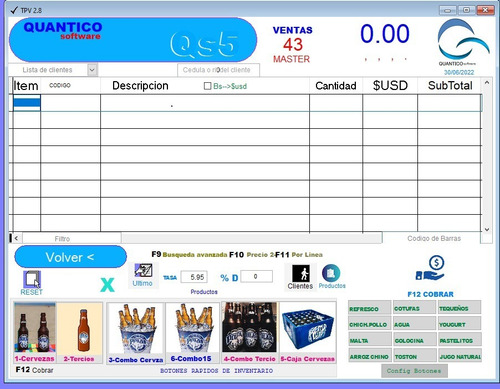Image resolution: width=500 pixels, height=389 pixels.
Task: Toggle the Bs-->$usd checkbox
Action: tap(207, 86)
